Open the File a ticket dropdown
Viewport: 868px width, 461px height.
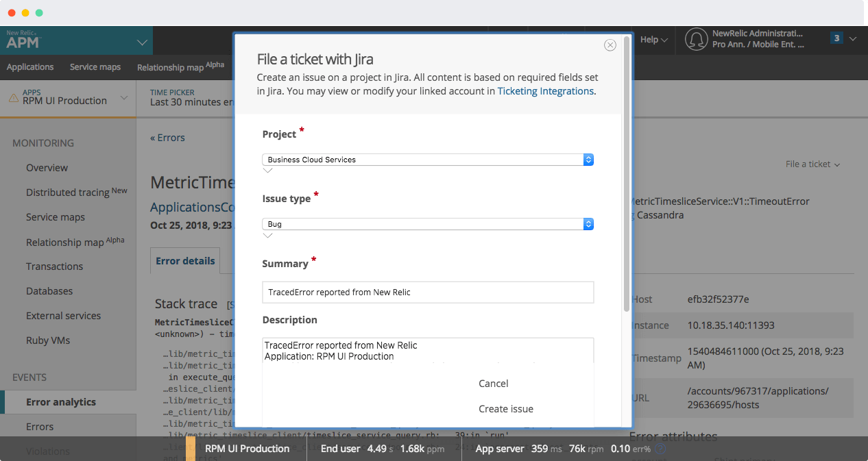click(x=812, y=164)
